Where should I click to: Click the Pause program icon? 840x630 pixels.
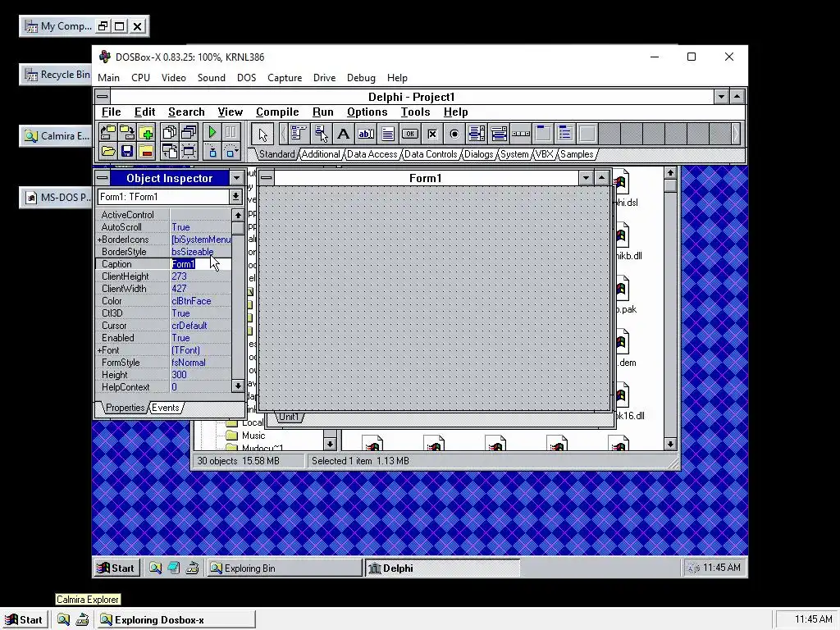[231, 132]
